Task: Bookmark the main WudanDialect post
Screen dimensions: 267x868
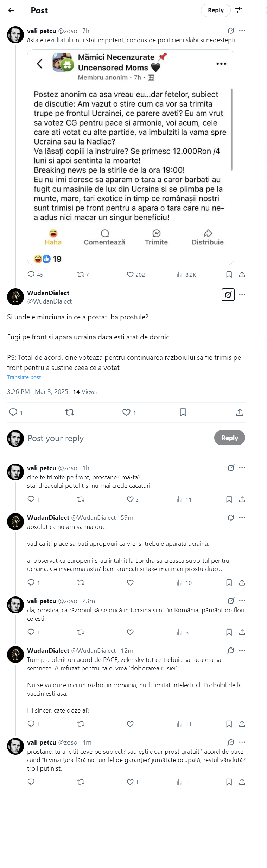Action: (x=183, y=412)
